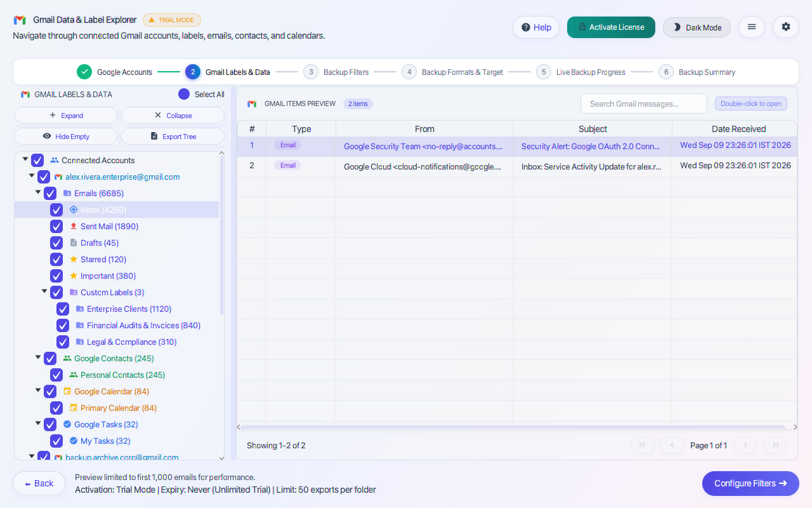
Task: Click Gmail icon beside alex.rivera.enterprise account
Action: click(x=58, y=177)
